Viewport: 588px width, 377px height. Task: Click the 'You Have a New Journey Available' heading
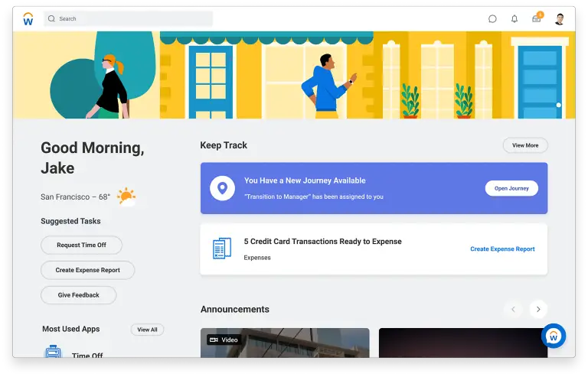click(305, 180)
